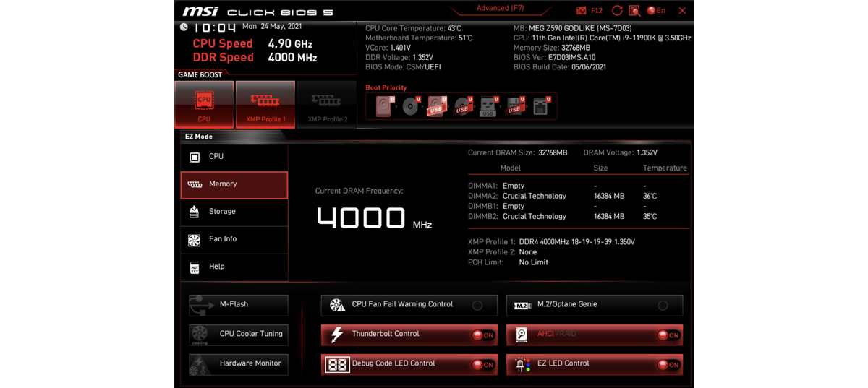Select XMP Profile 1 button

tap(265, 104)
